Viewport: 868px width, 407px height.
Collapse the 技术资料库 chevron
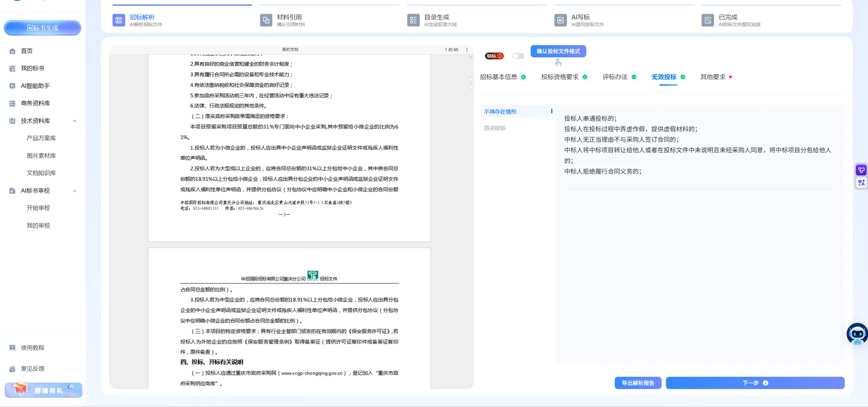pos(74,121)
